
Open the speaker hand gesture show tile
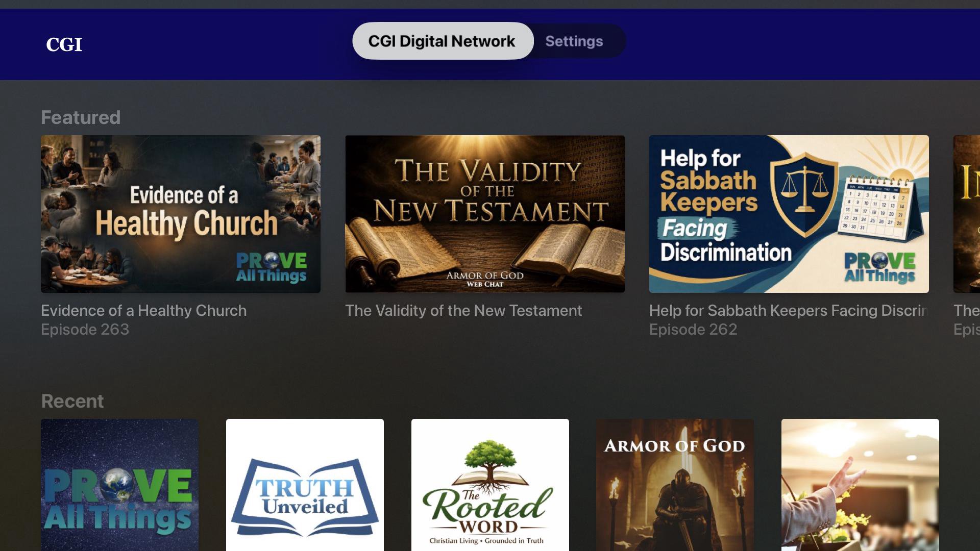(860, 485)
